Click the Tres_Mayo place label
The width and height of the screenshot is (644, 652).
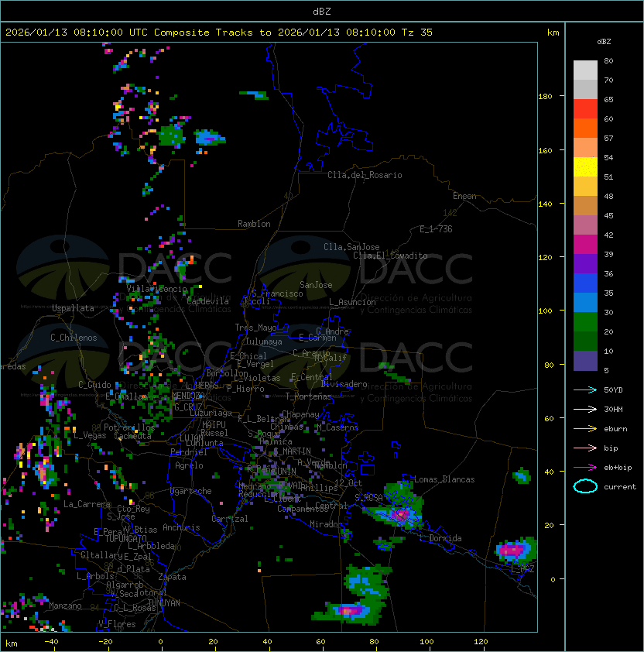(x=255, y=328)
